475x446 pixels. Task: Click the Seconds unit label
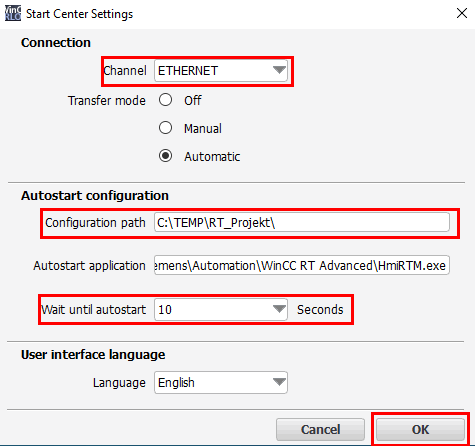320,310
